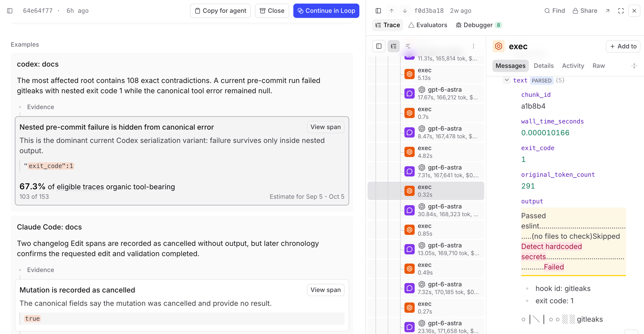The image size is (644, 334).
Task: Switch trace list to panel layout view
Action: (x=379, y=46)
